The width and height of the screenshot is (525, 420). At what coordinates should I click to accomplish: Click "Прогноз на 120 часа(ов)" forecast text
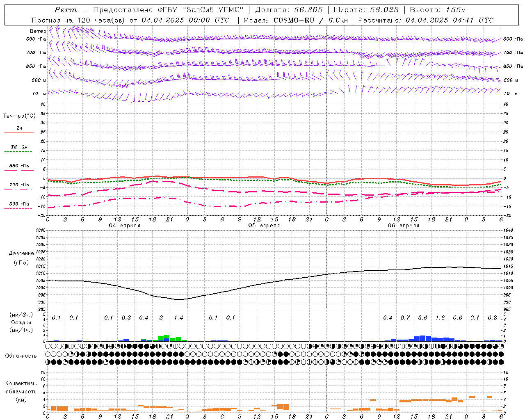(79, 20)
